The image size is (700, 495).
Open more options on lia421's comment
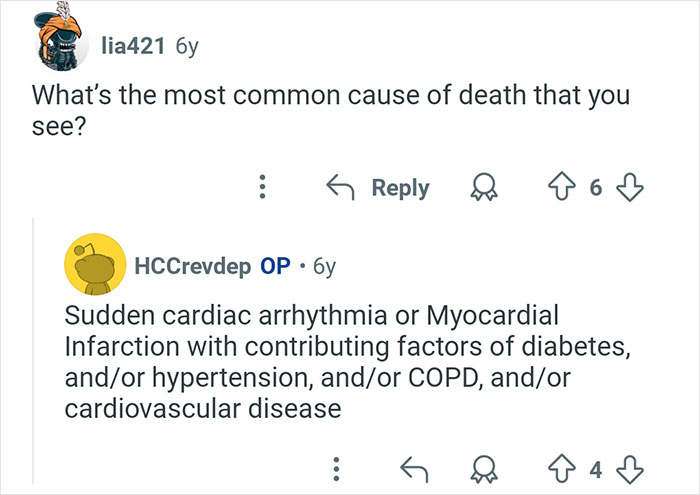263,188
